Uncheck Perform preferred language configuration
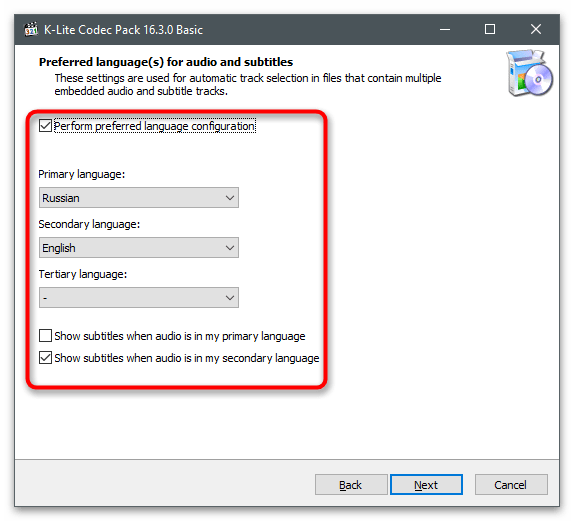Viewport: 574px width, 521px height. click(45, 126)
